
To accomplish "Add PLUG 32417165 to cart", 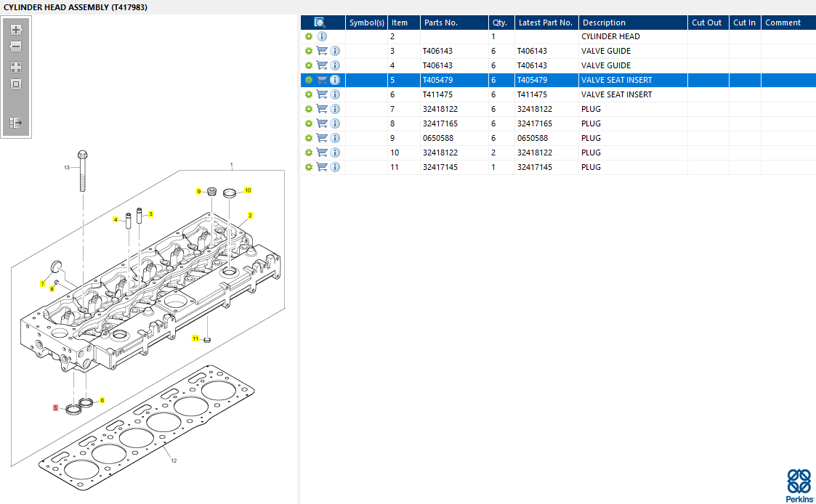I will coord(322,123).
